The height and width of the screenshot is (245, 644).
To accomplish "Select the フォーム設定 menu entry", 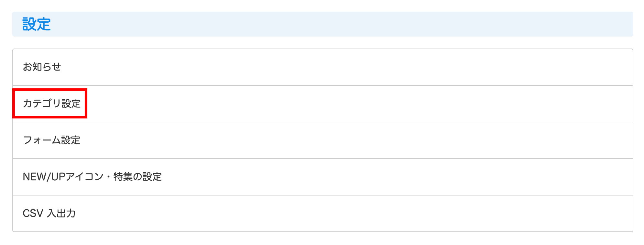I will coord(51,140).
